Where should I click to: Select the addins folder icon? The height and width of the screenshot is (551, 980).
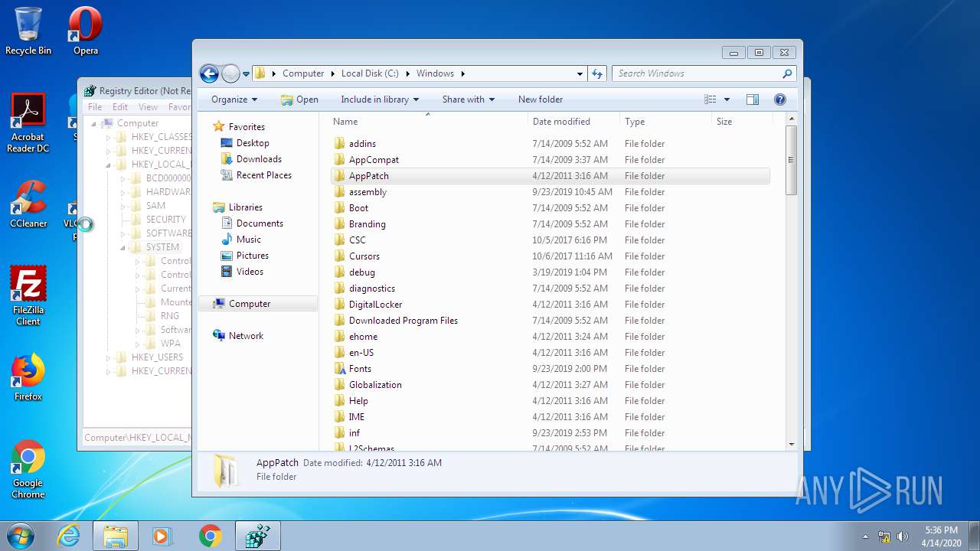click(340, 144)
